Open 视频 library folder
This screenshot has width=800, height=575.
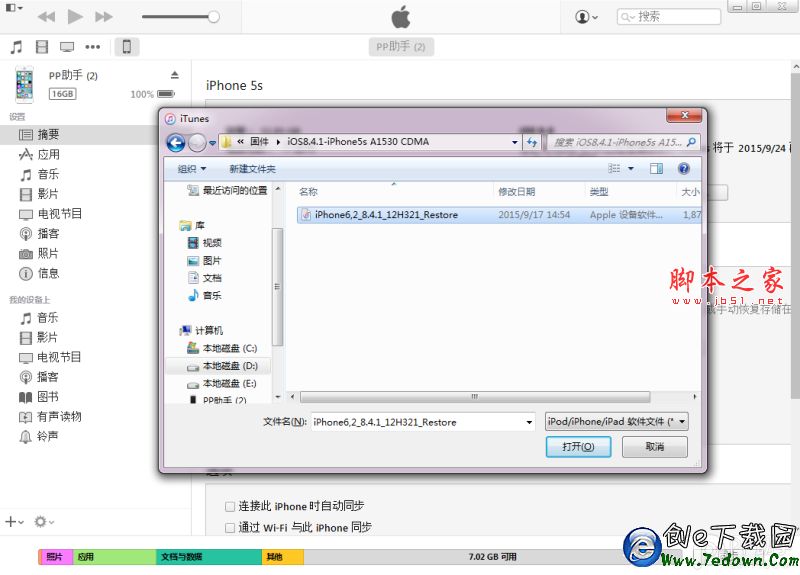pyautogui.click(x=205, y=243)
